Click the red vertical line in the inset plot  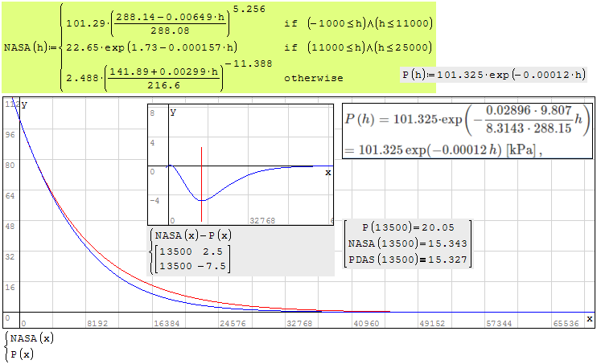tap(202, 185)
